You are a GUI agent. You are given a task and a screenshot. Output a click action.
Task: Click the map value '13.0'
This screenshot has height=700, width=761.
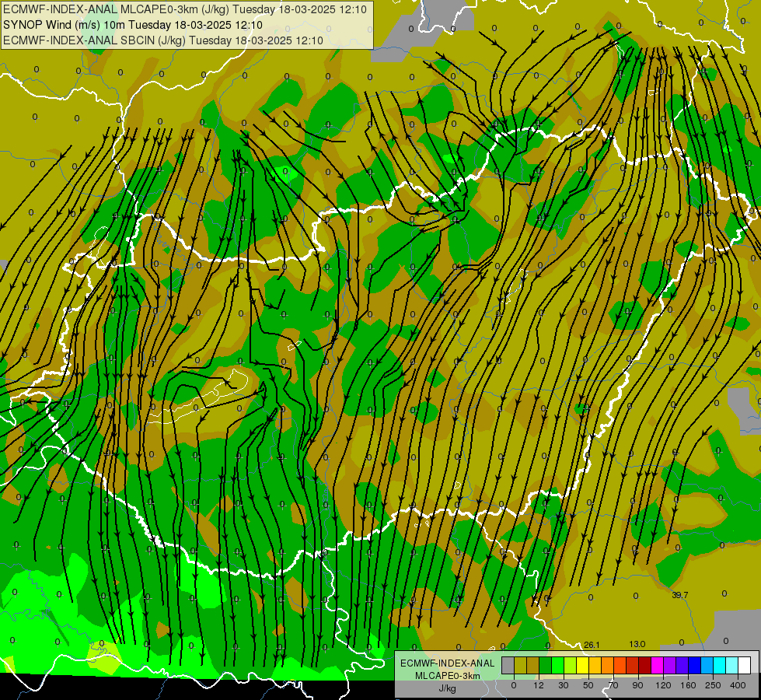tap(637, 644)
